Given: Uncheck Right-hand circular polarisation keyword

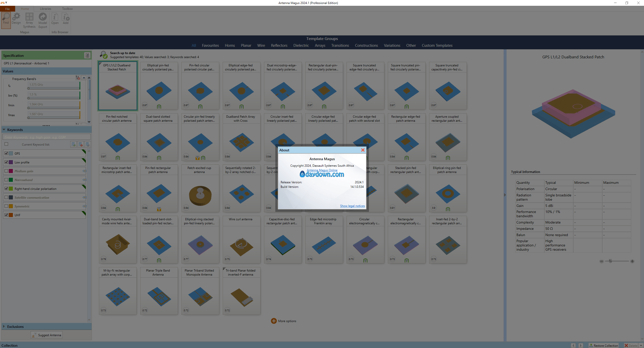Looking at the screenshot, I should (x=6, y=188).
